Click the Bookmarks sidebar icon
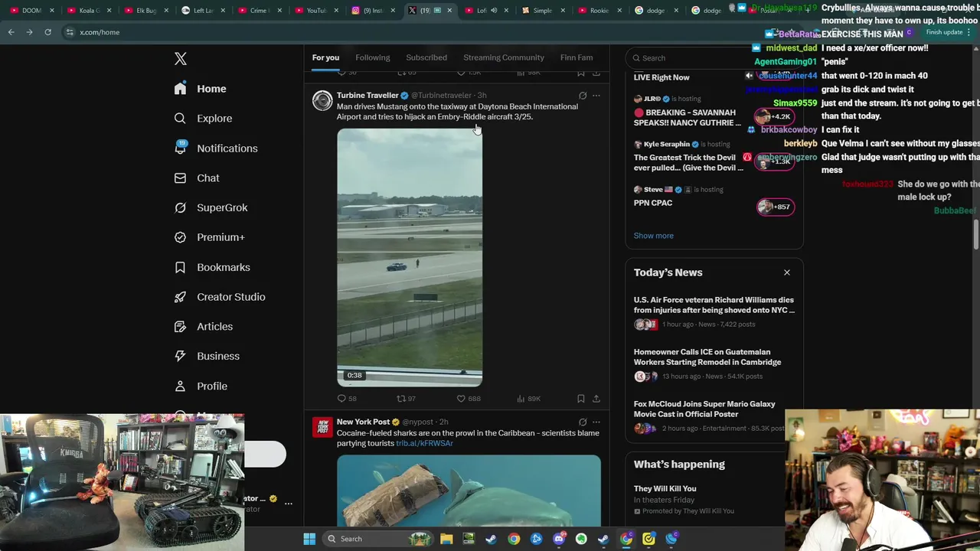The height and width of the screenshot is (551, 980). click(x=180, y=267)
